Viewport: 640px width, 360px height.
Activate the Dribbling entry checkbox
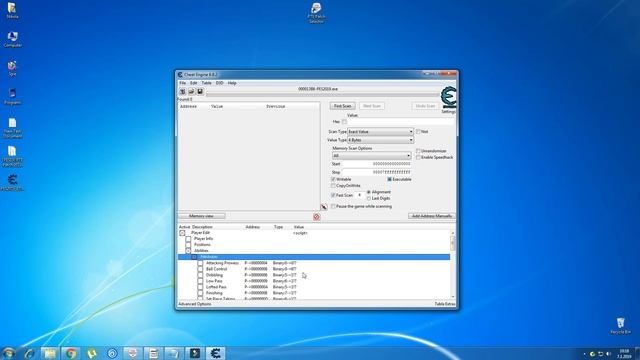(x=200, y=275)
